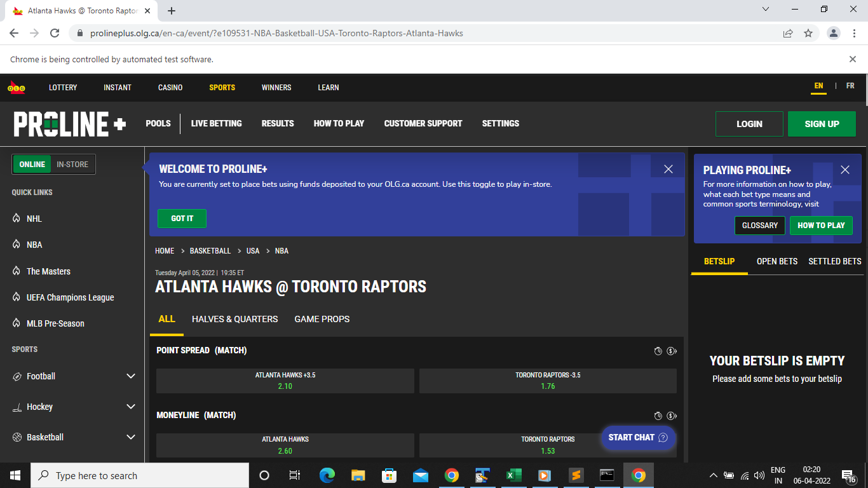Click BASKETBALL in the breadcrumb trail

(x=210, y=251)
